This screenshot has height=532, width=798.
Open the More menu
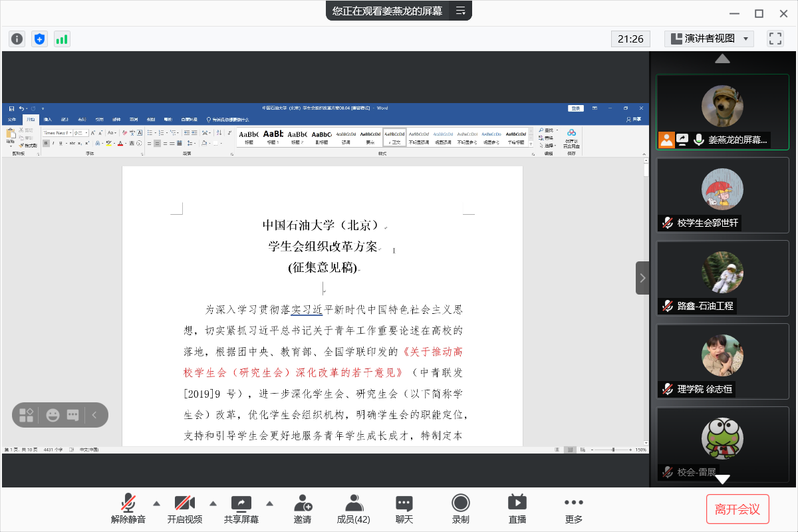[x=573, y=509]
